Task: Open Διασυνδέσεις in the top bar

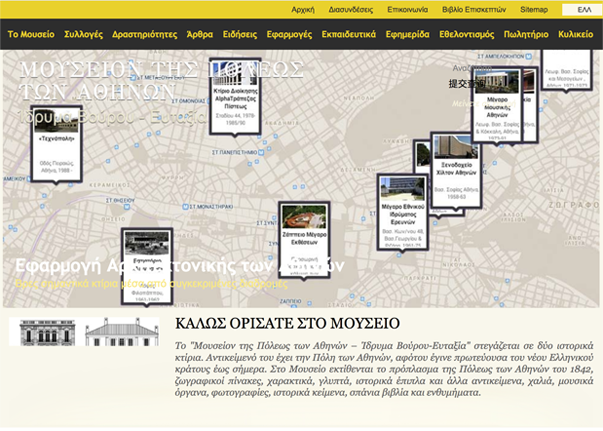Action: tap(350, 10)
